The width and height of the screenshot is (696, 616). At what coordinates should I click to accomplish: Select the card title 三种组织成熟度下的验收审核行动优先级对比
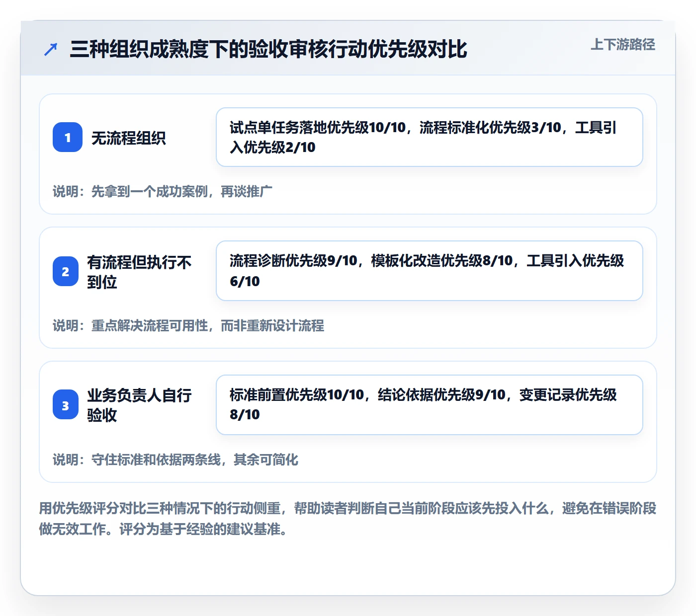point(268,49)
